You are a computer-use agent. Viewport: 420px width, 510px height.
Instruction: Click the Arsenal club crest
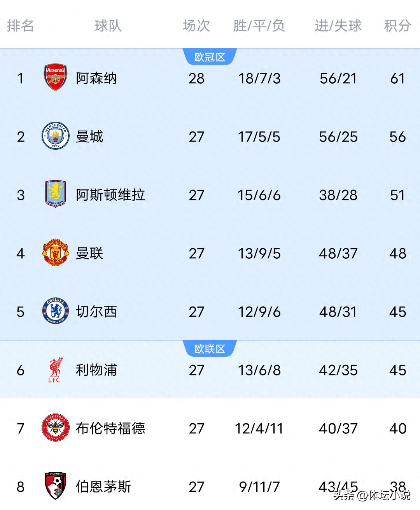point(55,78)
